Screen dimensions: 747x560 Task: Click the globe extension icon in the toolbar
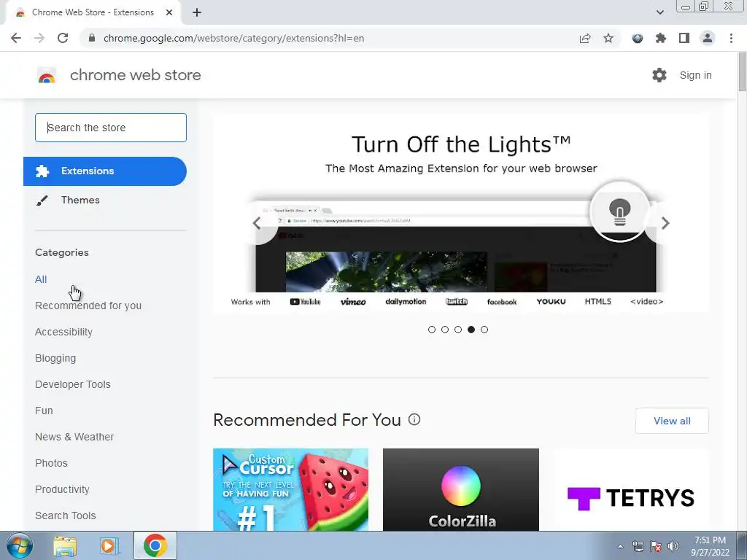[638, 38]
